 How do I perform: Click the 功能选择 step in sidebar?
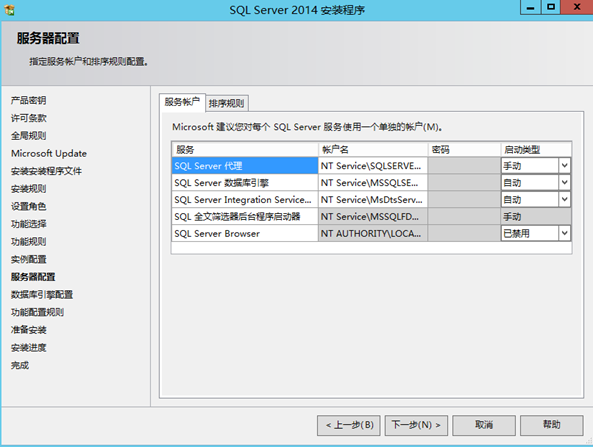point(29,224)
